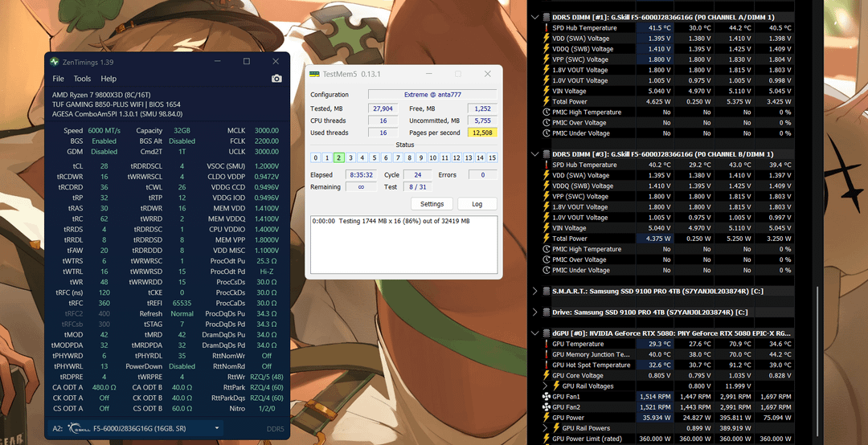868x445 pixels.
Task: Click thermometer icon beside GPU Hot Spot Temperature
Action: point(547,365)
